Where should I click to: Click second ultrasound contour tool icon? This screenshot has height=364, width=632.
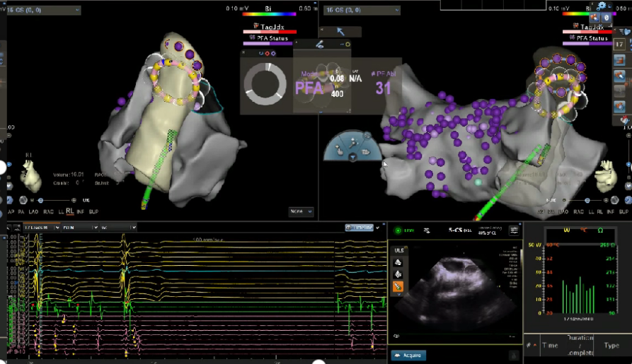tap(398, 275)
